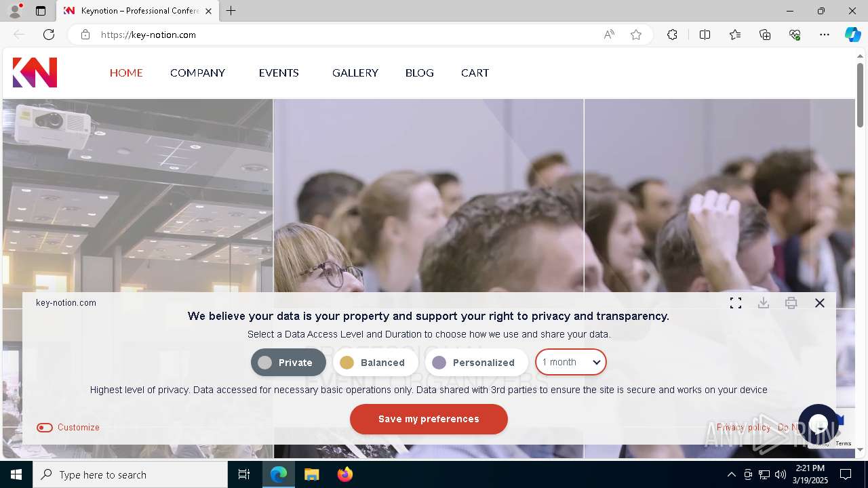Click the address bar URL
The width and height of the screenshot is (868, 488).
(x=149, y=35)
